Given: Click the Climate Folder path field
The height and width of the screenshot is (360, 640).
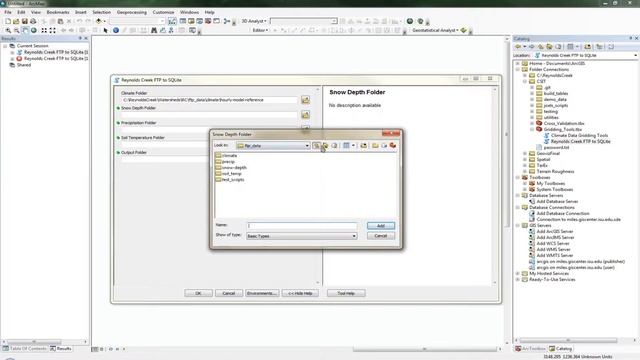Looking at the screenshot, I should click(209, 100).
